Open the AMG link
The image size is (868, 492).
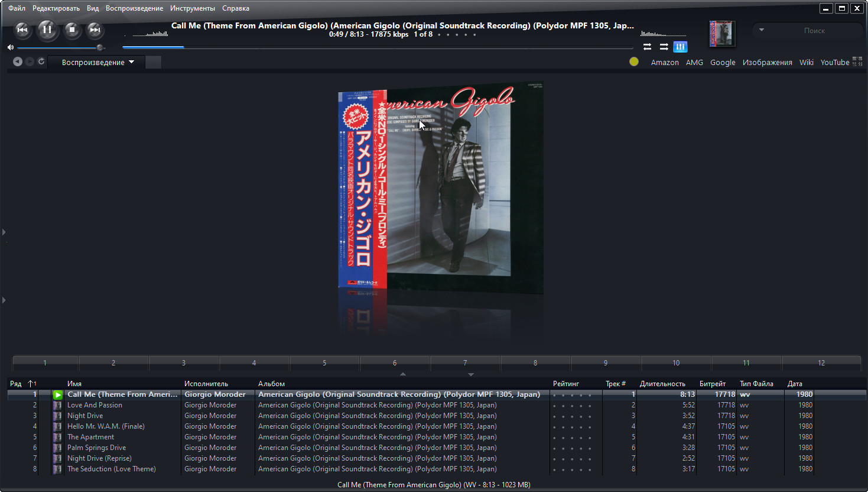point(694,62)
